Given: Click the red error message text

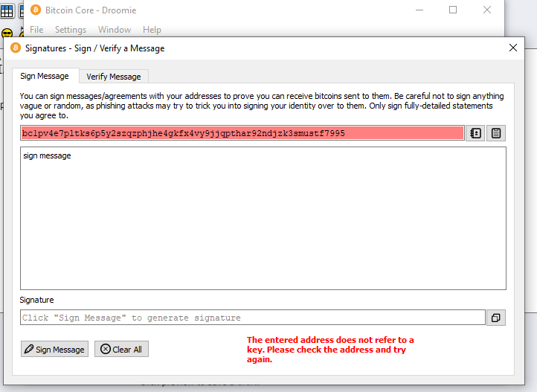Looking at the screenshot, I should coord(330,350).
